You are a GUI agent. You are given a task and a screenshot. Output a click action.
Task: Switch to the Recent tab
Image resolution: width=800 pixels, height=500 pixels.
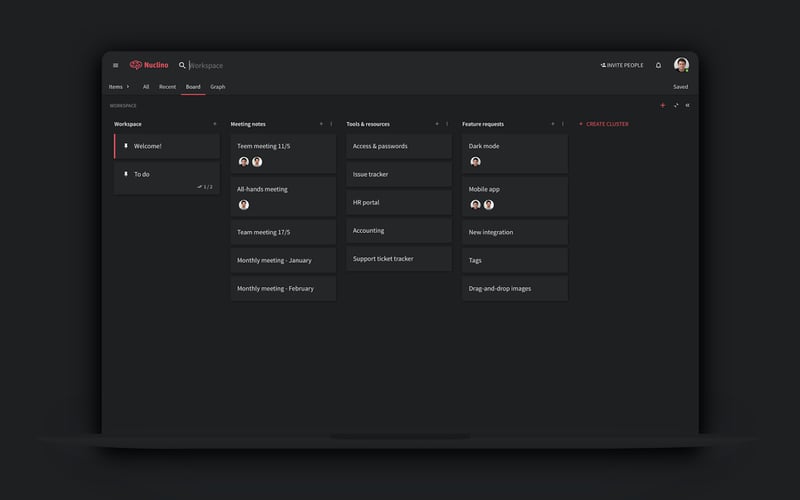pyautogui.click(x=167, y=87)
